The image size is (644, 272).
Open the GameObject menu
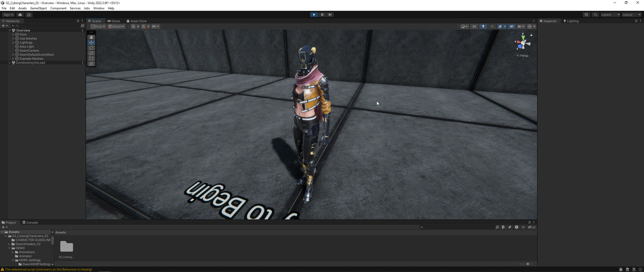coord(38,8)
